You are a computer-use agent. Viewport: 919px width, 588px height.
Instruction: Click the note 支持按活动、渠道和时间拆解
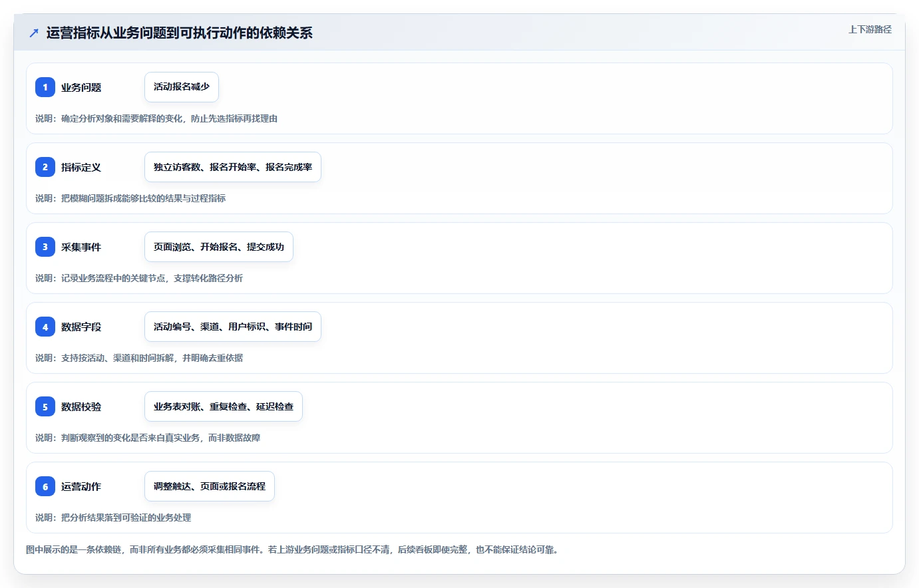[118, 358]
